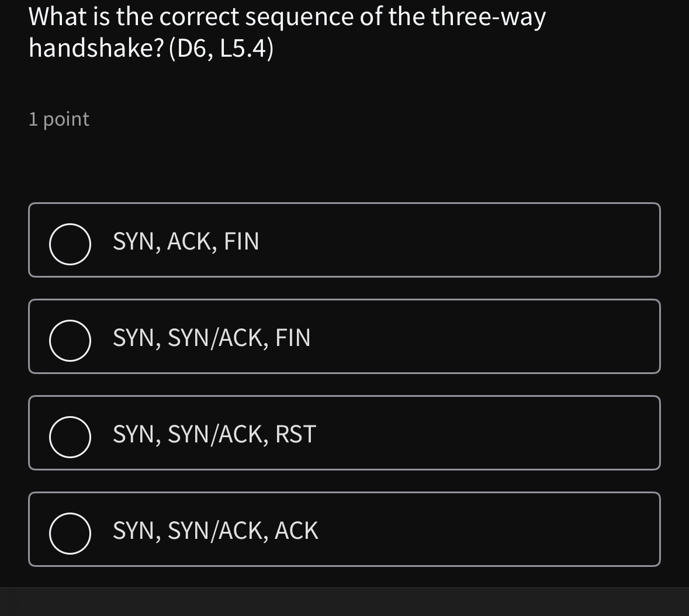The image size is (689, 616).
Task: Select the correct handshake sequence answer
Action: [x=345, y=529]
